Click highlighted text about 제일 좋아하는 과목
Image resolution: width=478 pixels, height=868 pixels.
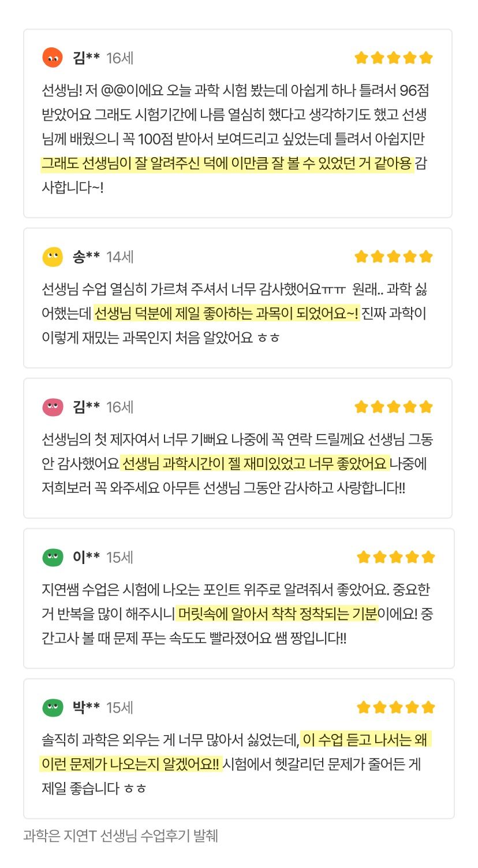[x=226, y=314]
